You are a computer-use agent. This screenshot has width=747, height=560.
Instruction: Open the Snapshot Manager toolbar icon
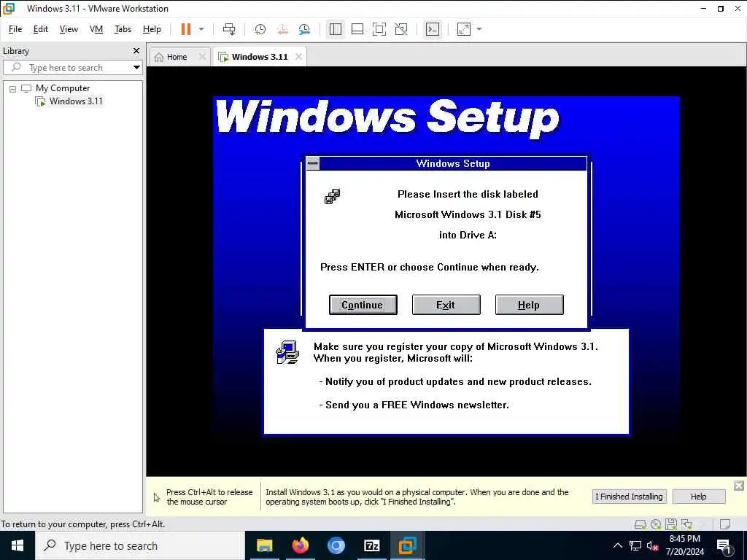click(x=304, y=29)
